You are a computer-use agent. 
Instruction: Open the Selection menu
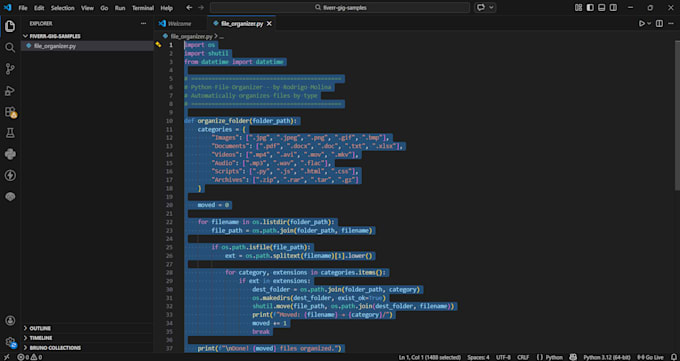coord(62,8)
